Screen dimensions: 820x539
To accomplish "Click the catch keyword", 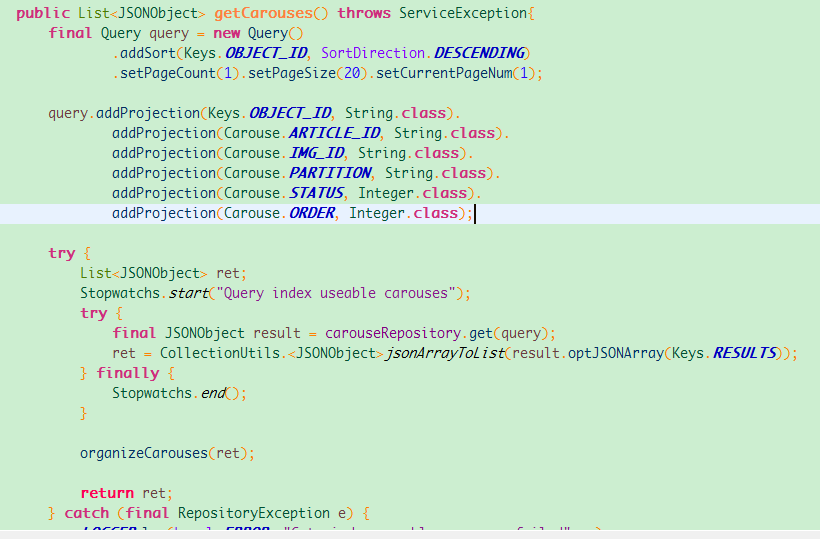I will click(x=87, y=513).
